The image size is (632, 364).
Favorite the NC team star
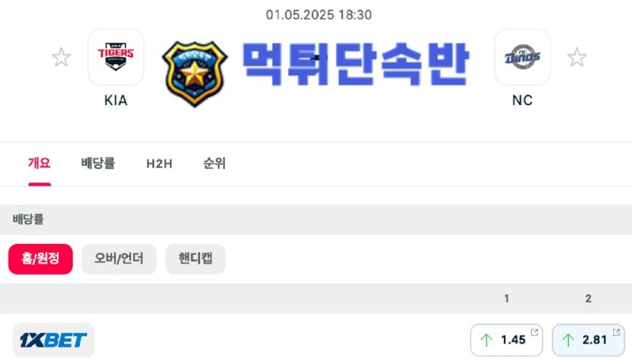pos(577,57)
